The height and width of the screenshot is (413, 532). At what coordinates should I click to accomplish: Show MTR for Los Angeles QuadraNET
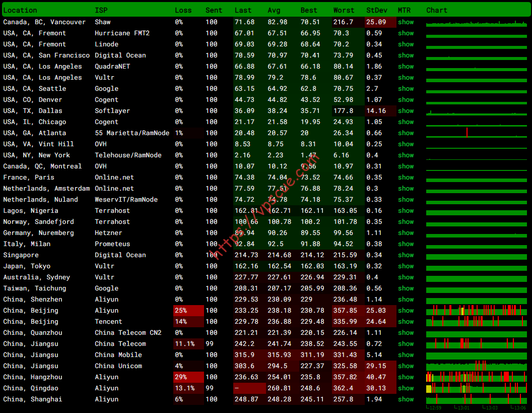click(406, 67)
